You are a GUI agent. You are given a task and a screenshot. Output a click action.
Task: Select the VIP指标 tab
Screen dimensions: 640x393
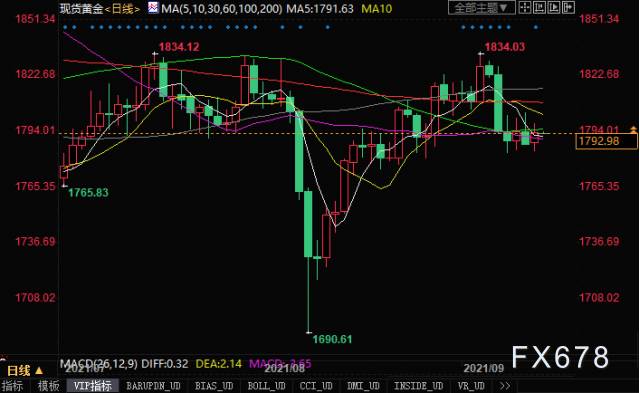(93, 386)
